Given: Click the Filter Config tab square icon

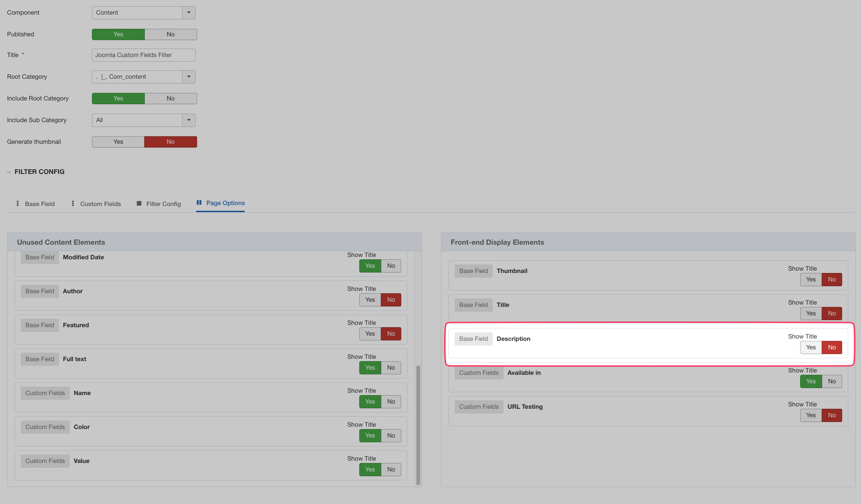Looking at the screenshot, I should [x=139, y=204].
